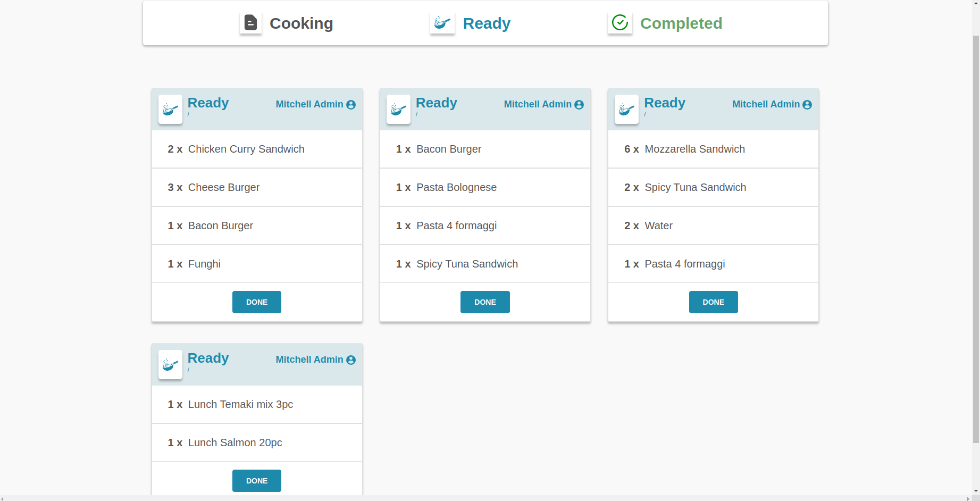980x501 pixels.
Task: Switch to the Cooking tab
Action: [x=301, y=23]
